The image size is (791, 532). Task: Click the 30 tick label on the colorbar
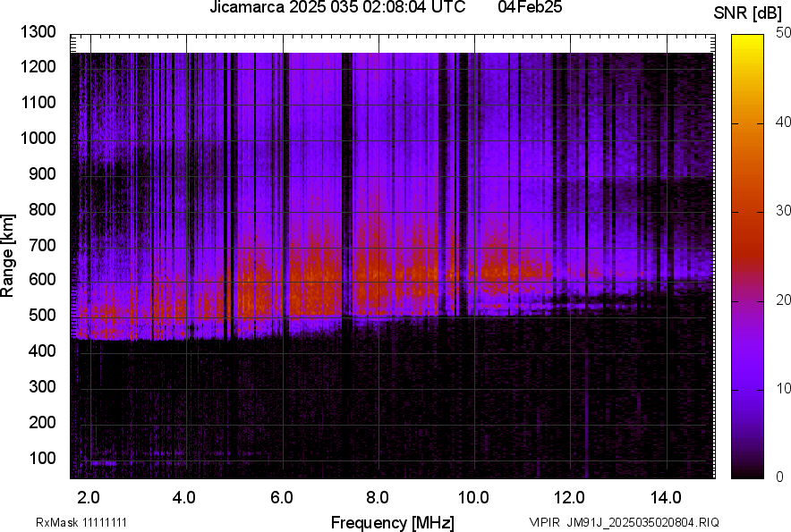click(783, 211)
